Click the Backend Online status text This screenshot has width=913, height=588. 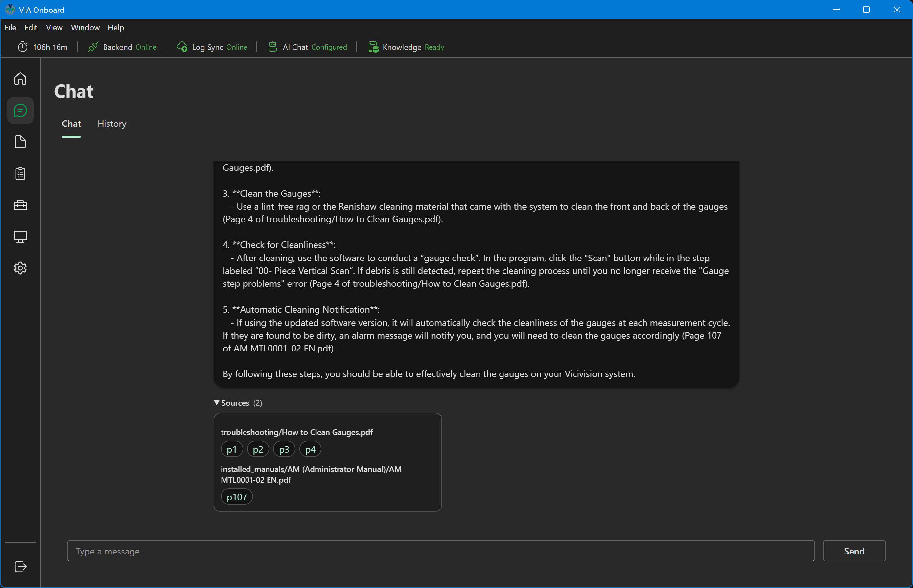coord(129,47)
